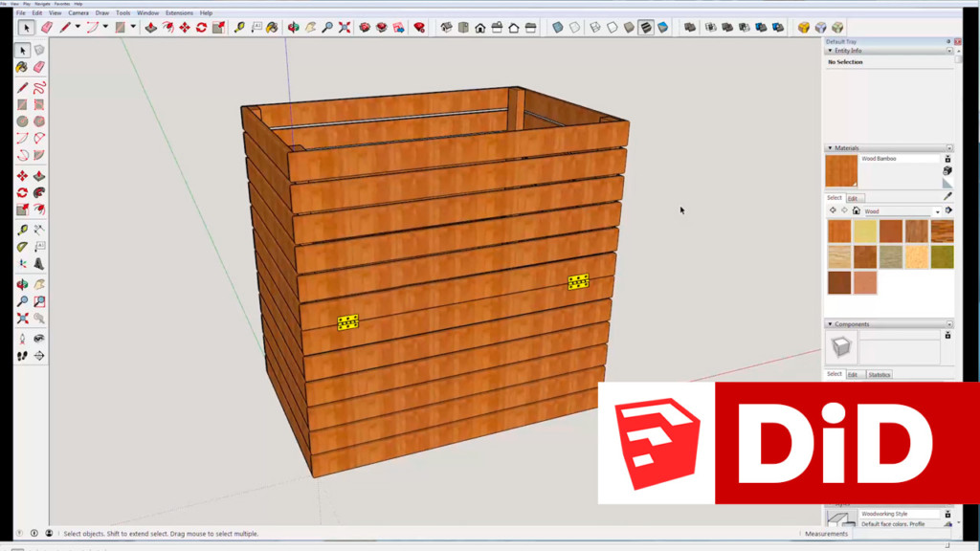Go to home In Model materials
The width and height of the screenshot is (980, 551).
point(857,210)
